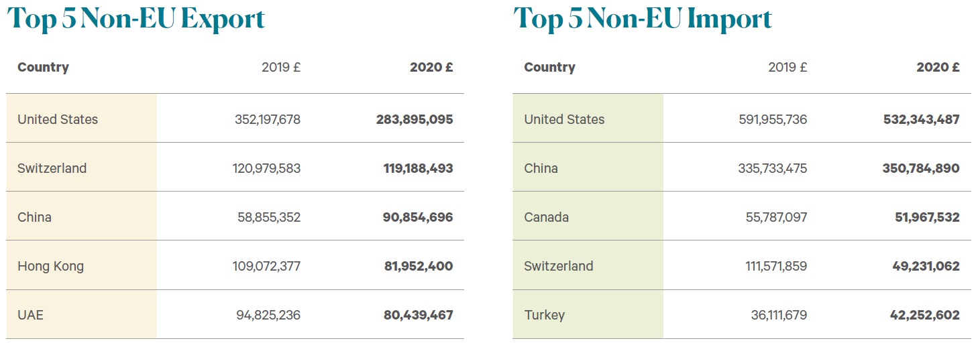The image size is (980, 349).
Task: Select Turkey 2020 value 42,252,602
Action: (x=925, y=315)
